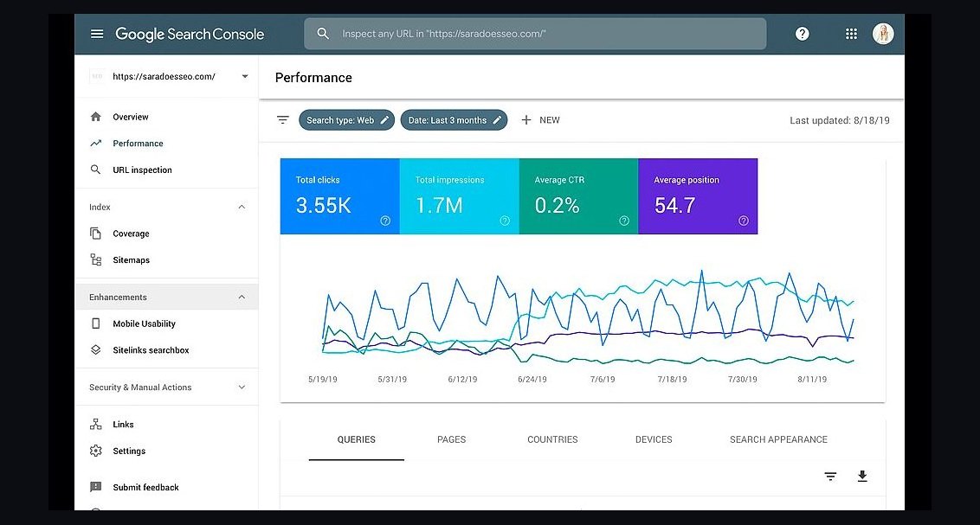Open help tooltip on Average position card
This screenshot has width=980, height=525.
tap(744, 221)
